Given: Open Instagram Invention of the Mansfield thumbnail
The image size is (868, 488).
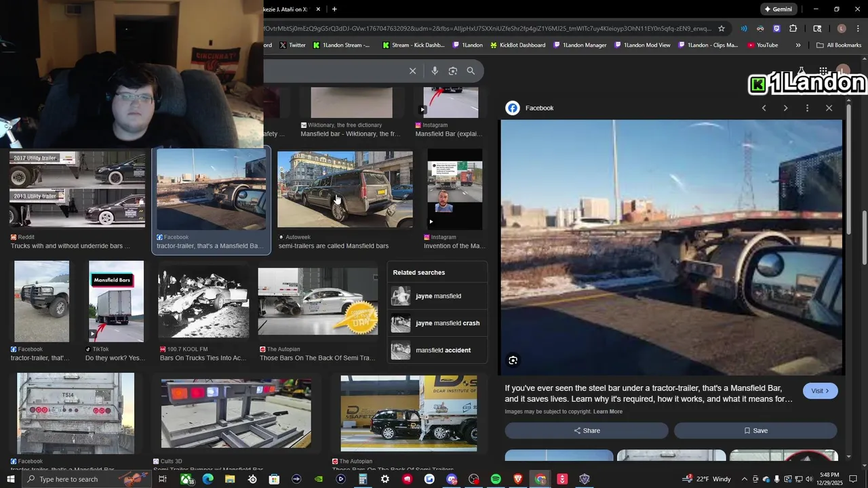Looking at the screenshot, I should pos(455,189).
